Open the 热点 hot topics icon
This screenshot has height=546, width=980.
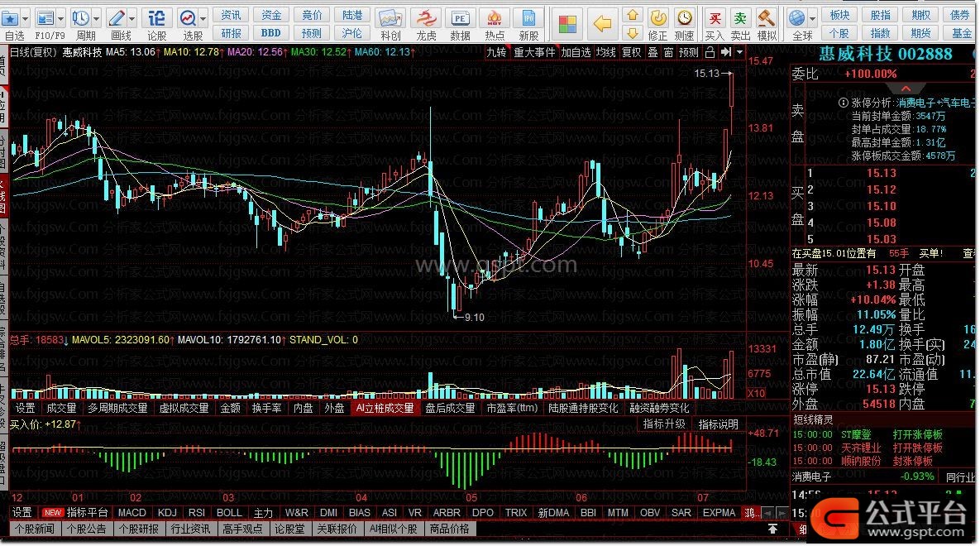pyautogui.click(x=495, y=18)
